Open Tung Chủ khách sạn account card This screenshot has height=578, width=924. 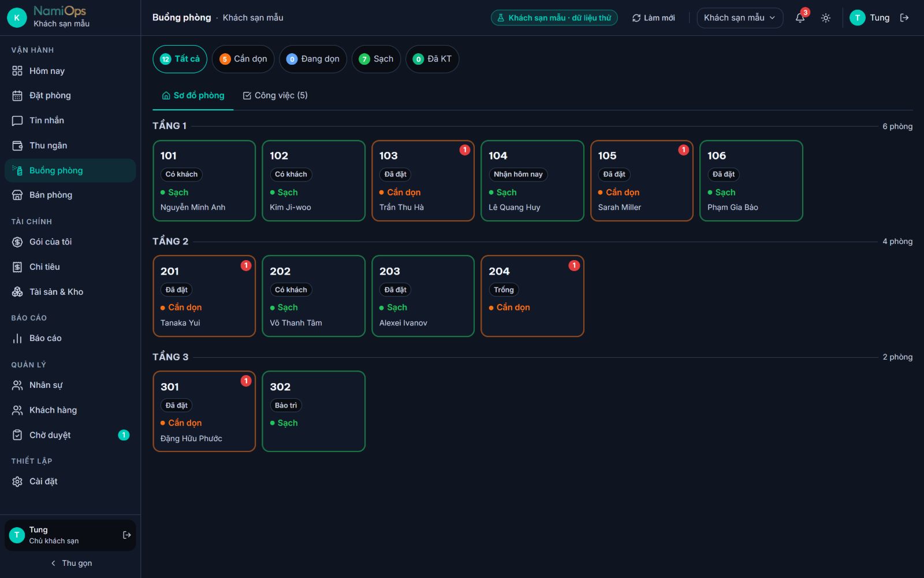70,535
